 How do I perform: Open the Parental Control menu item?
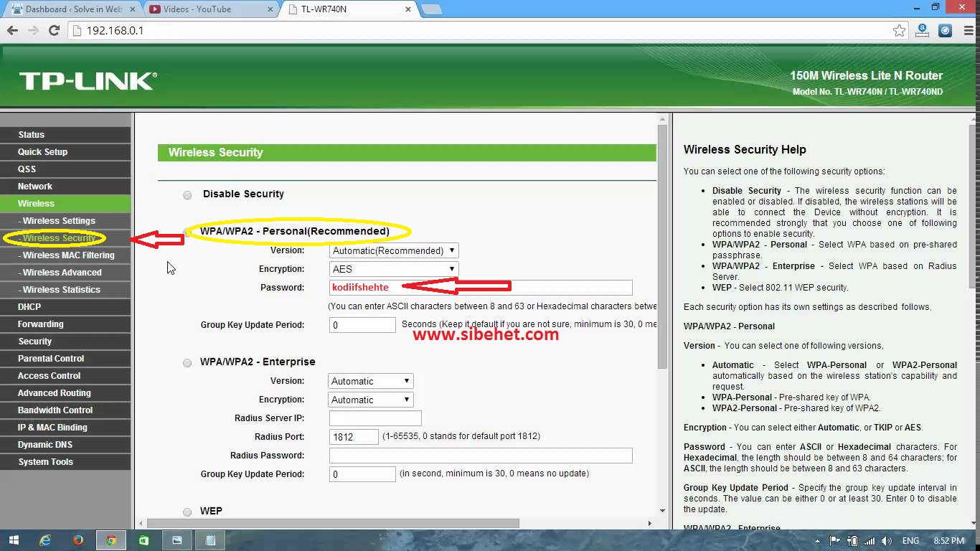tap(65, 359)
